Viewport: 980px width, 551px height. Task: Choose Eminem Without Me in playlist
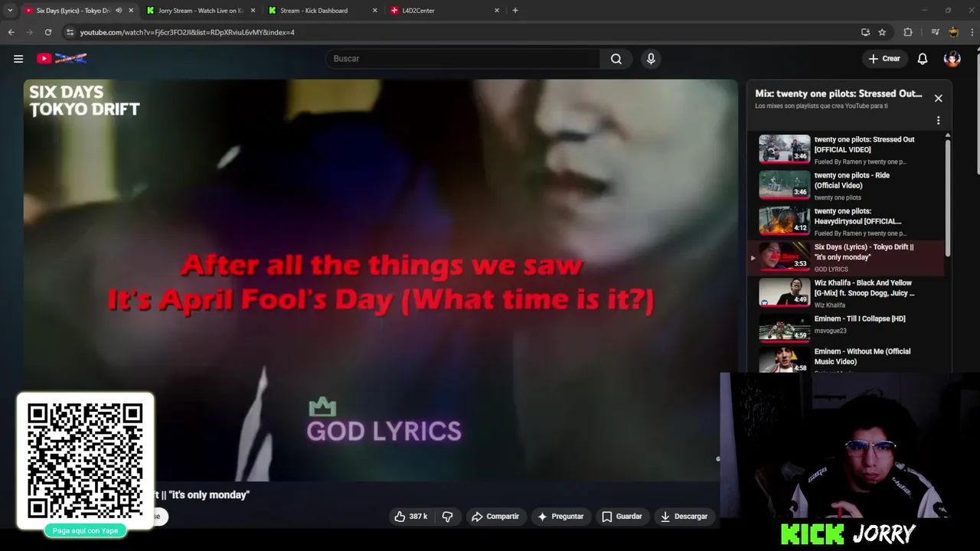[846, 360]
